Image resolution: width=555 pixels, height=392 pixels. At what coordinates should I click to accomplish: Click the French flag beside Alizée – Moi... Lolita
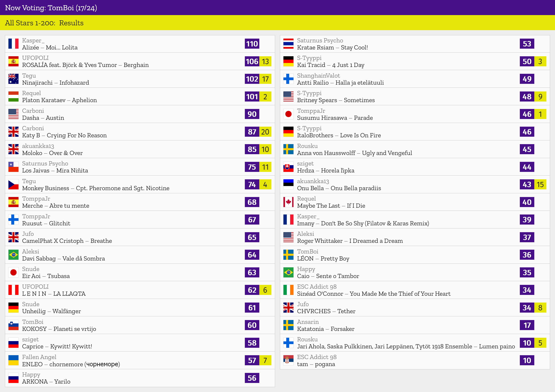(x=13, y=44)
